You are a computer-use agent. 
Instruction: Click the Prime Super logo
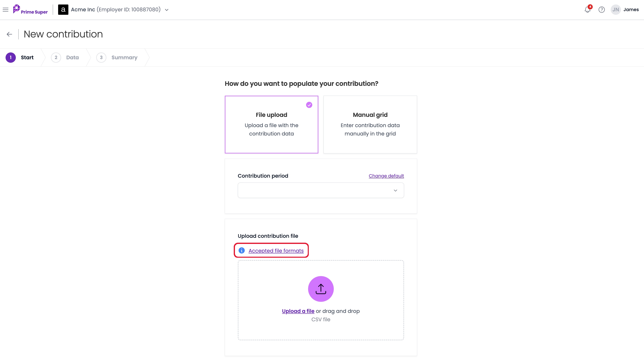[x=30, y=10]
